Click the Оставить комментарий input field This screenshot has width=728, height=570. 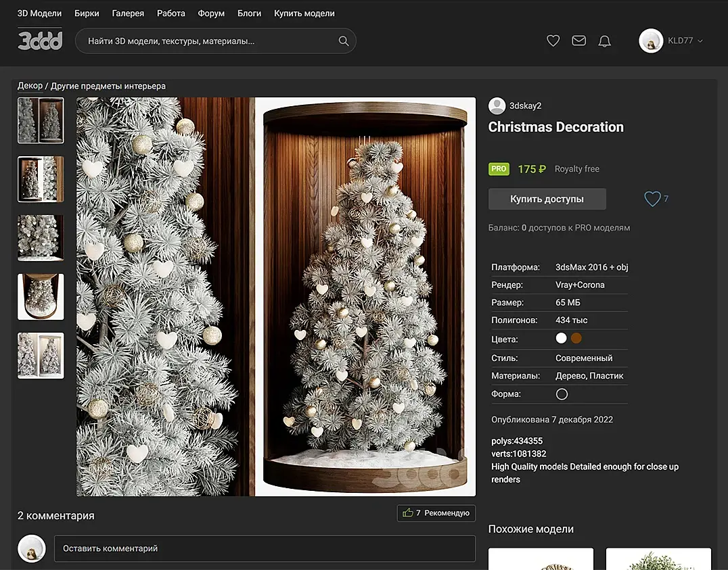(264, 548)
